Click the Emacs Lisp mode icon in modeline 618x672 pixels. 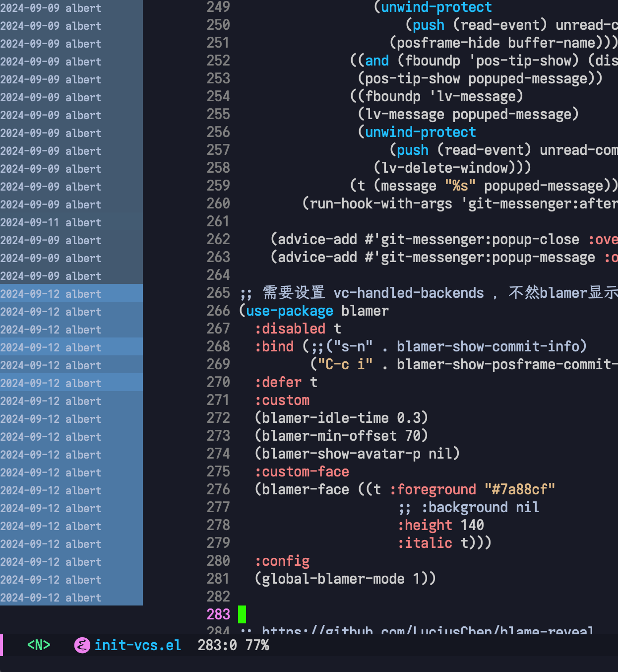pyautogui.click(x=81, y=645)
